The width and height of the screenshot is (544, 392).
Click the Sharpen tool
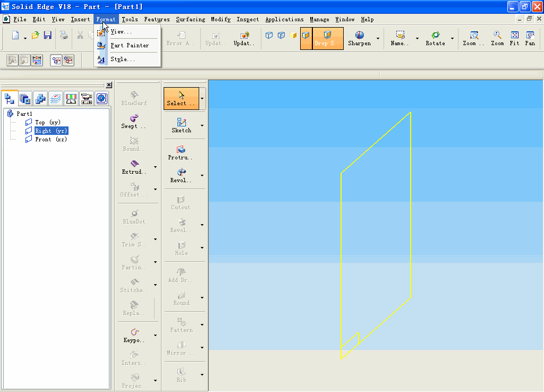click(360, 38)
